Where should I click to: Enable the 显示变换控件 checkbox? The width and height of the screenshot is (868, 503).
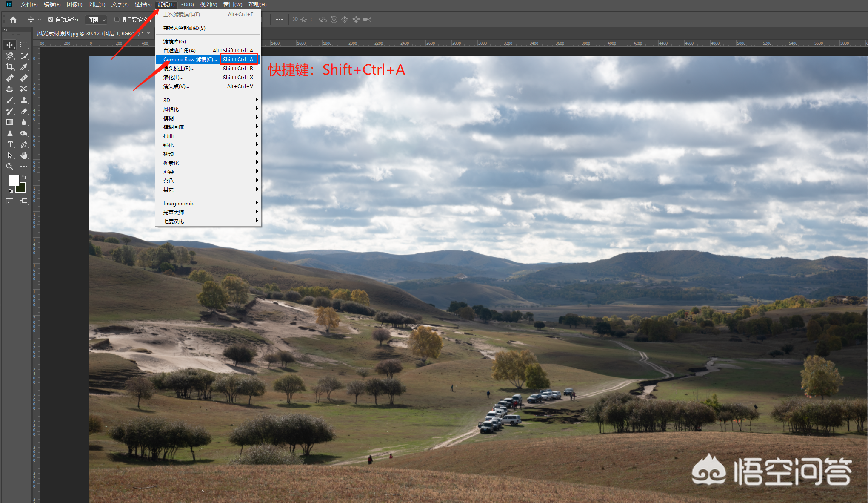click(117, 20)
